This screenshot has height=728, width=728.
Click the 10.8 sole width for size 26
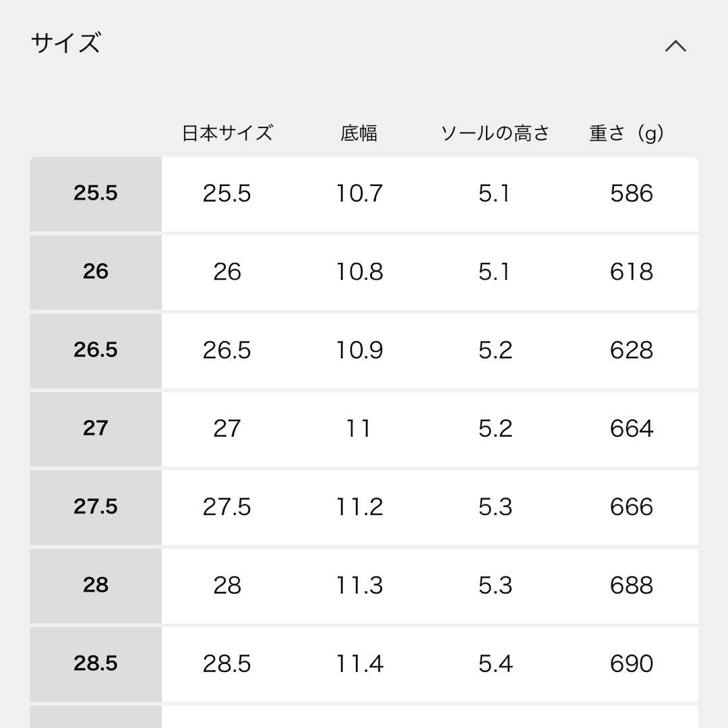[x=359, y=272]
